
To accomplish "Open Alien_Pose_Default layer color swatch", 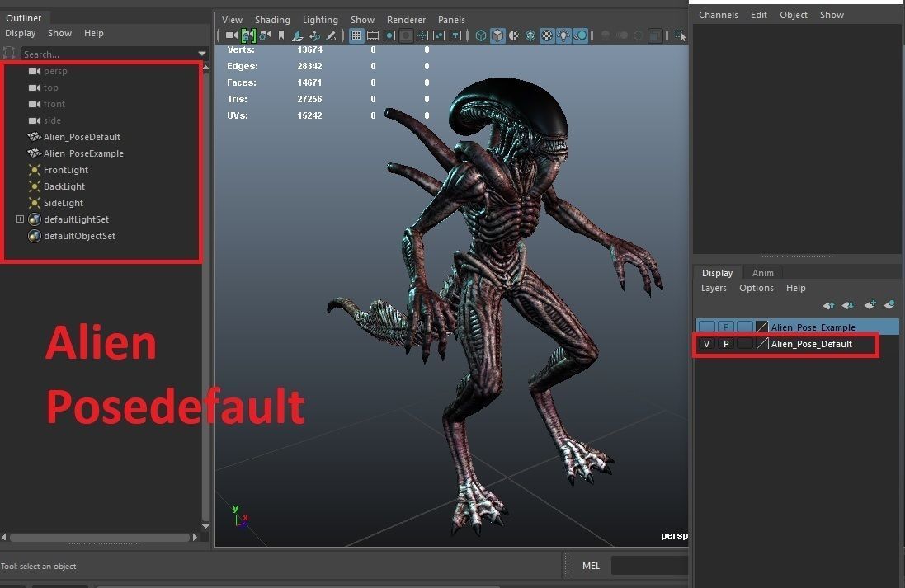I will (x=761, y=344).
